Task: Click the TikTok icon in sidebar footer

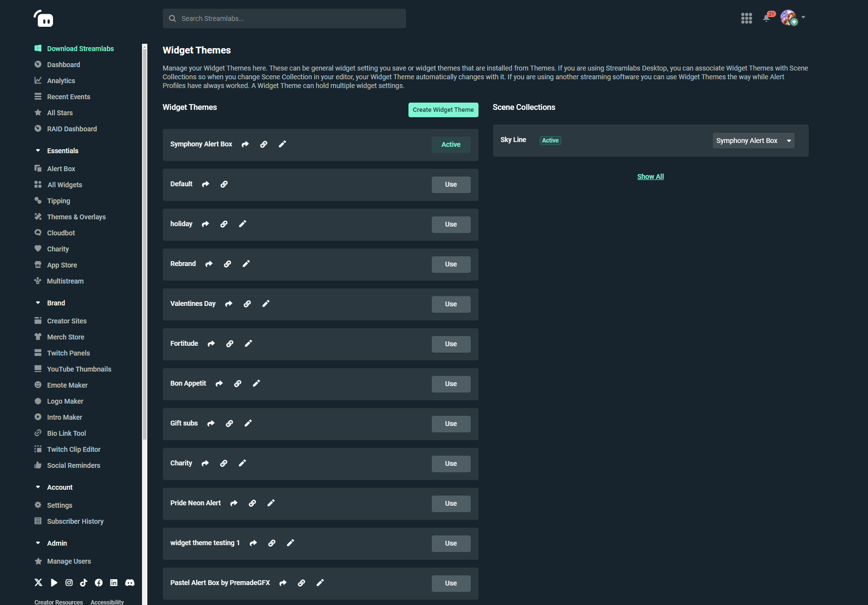Action: [84, 583]
